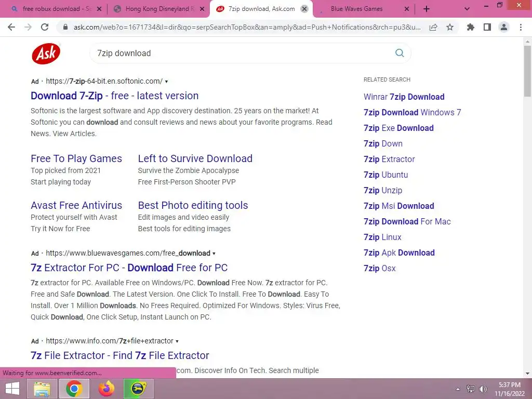The image size is (532, 399).
Task: Click related search '7zip Msi Download'
Action: click(398, 206)
